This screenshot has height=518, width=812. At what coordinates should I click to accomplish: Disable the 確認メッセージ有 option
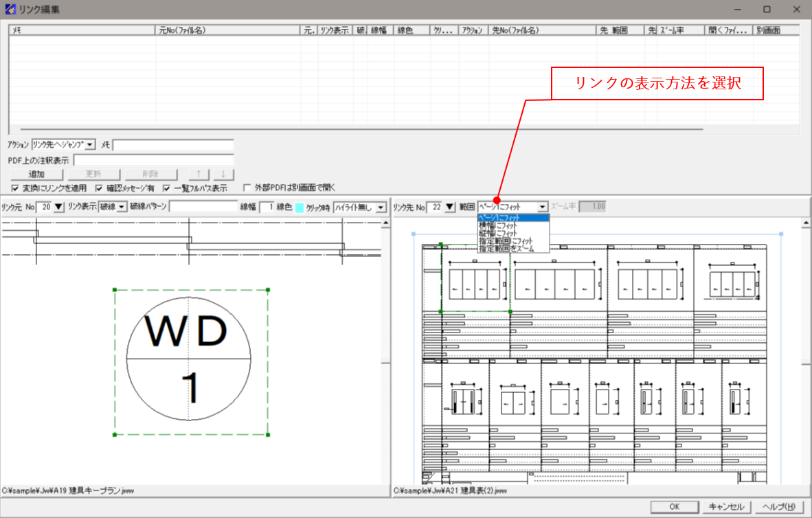98,188
